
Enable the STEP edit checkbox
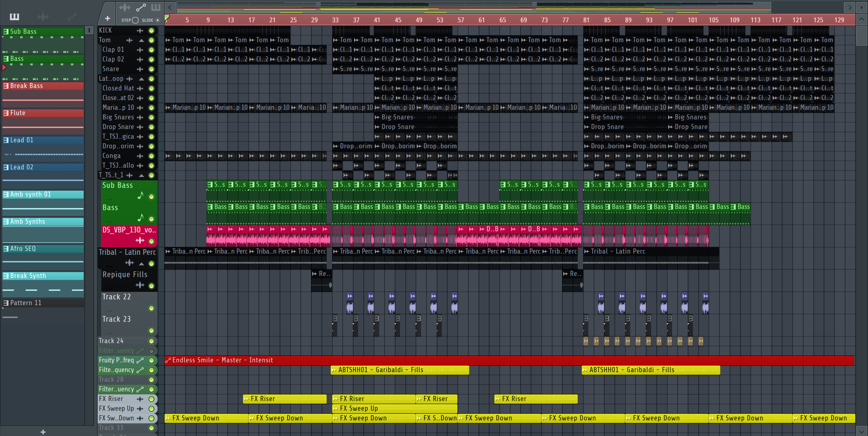[x=135, y=20]
